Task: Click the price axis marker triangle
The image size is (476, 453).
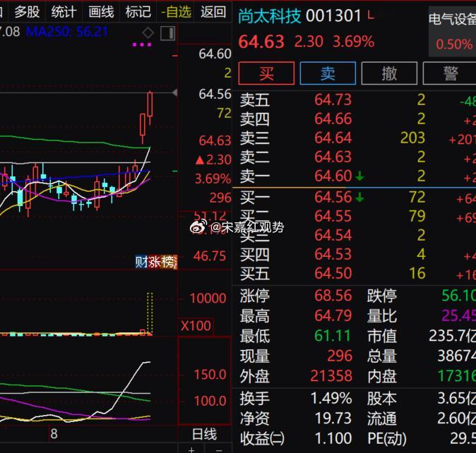Action: [x=175, y=92]
